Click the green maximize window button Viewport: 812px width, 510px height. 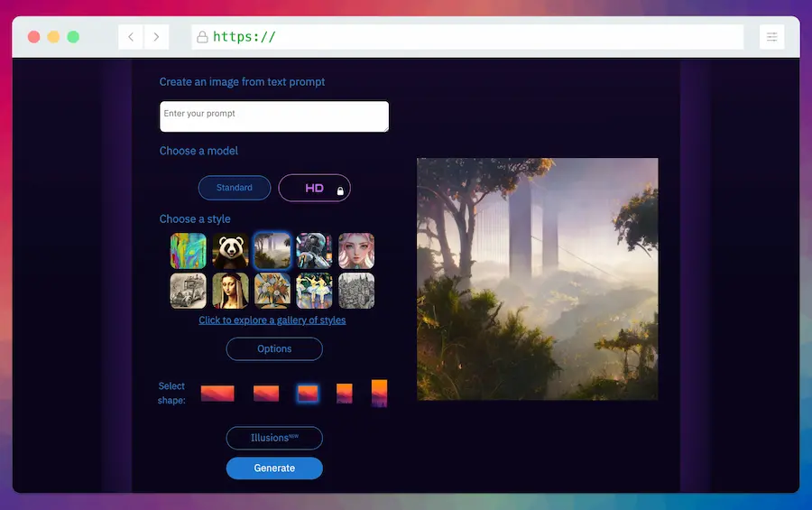point(73,37)
